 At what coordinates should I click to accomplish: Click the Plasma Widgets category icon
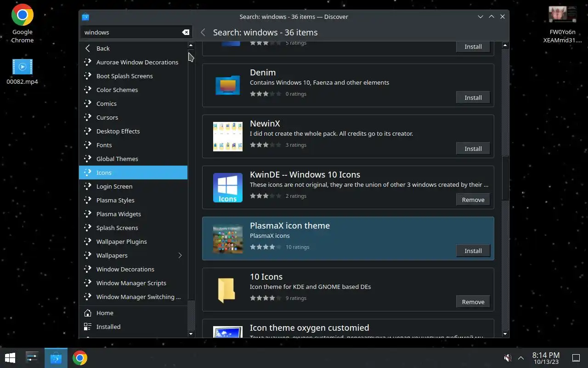coord(88,214)
